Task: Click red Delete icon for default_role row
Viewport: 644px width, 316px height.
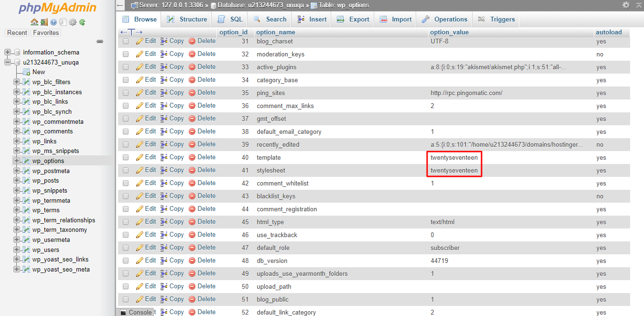Action: coord(192,248)
